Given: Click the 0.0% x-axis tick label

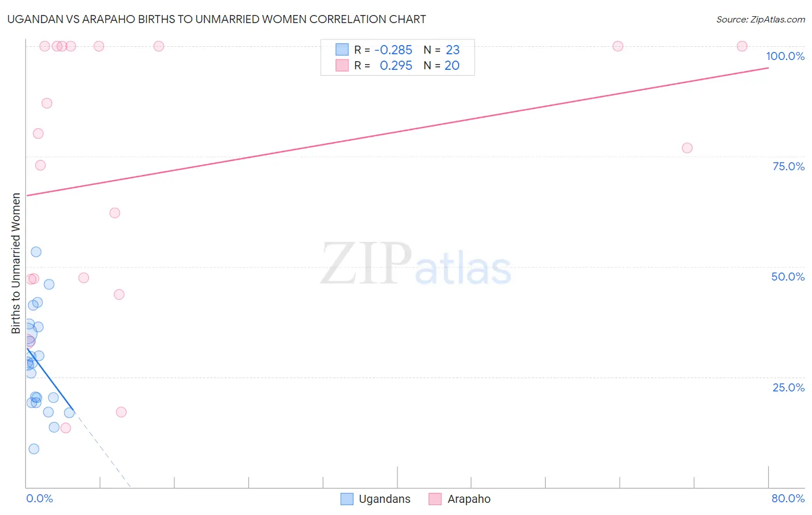Looking at the screenshot, I should coord(39,499).
